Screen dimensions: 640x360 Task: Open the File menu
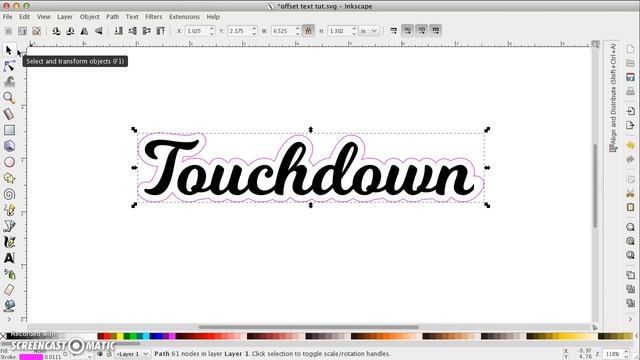coord(7,17)
